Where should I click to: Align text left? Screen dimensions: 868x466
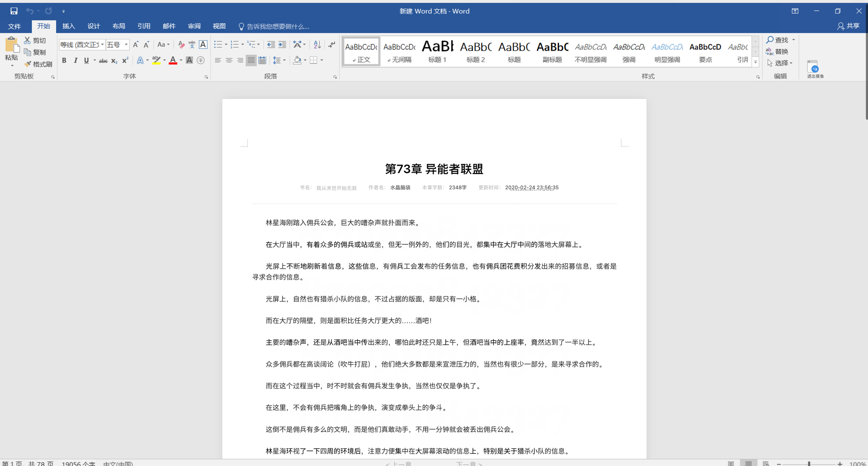[218, 60]
